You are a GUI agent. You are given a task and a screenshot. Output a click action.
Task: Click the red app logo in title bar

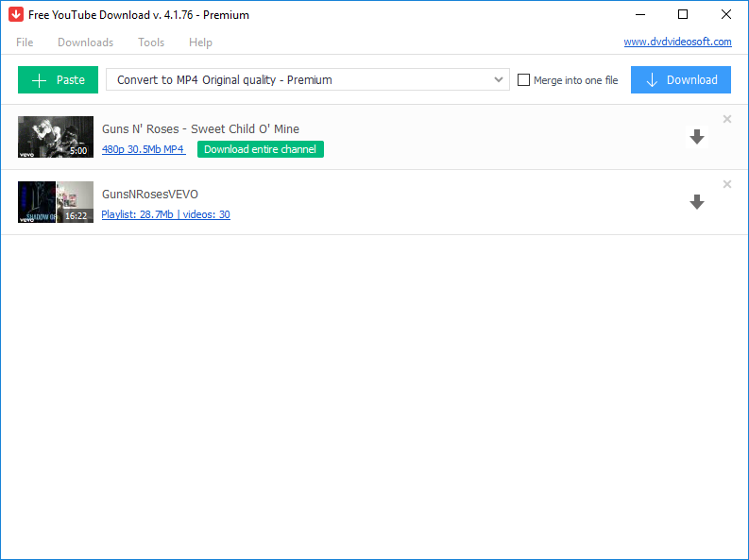[x=16, y=15]
